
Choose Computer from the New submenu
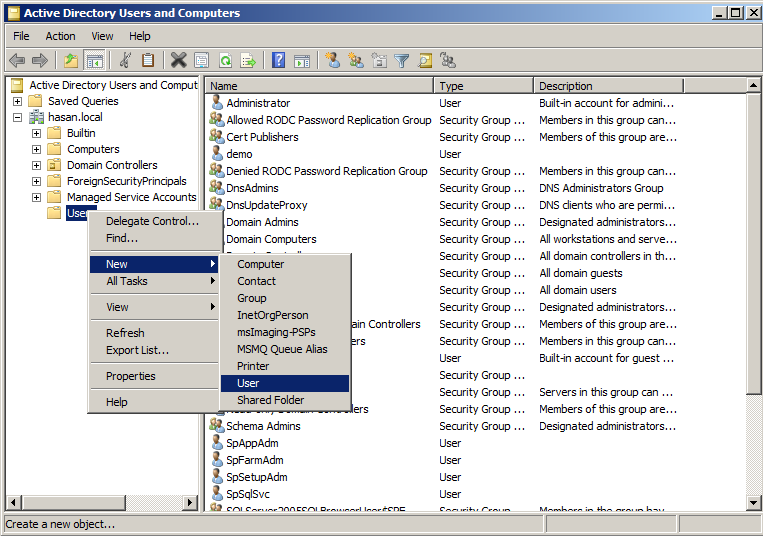[x=285, y=264]
